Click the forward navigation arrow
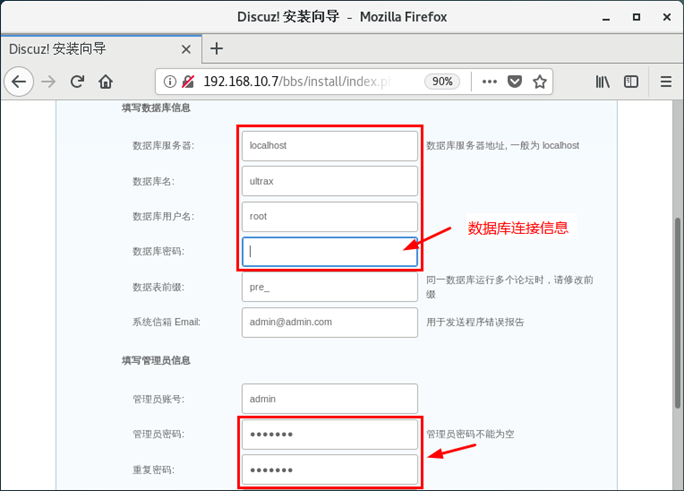Viewport: 684px width, 491px height. 48,82
